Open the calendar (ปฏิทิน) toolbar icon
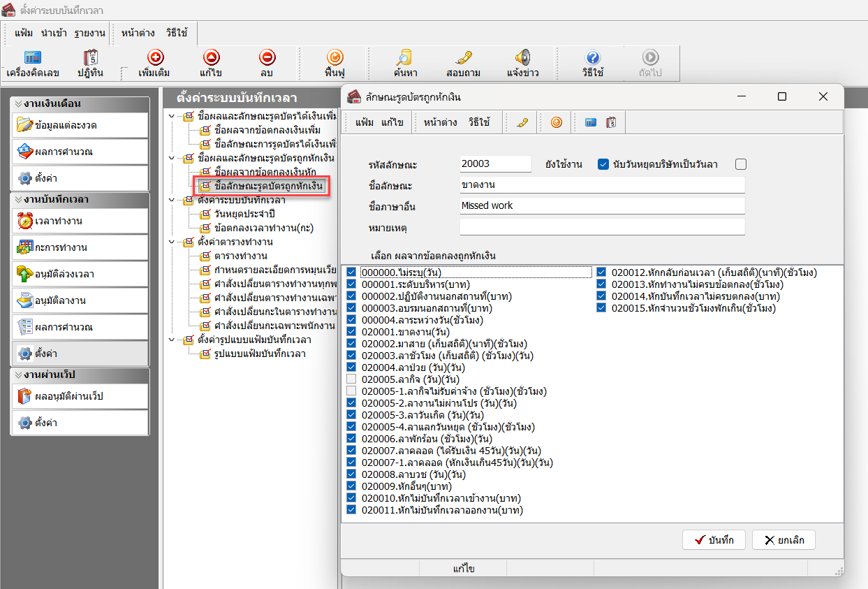The image size is (868, 589). pyautogui.click(x=90, y=59)
